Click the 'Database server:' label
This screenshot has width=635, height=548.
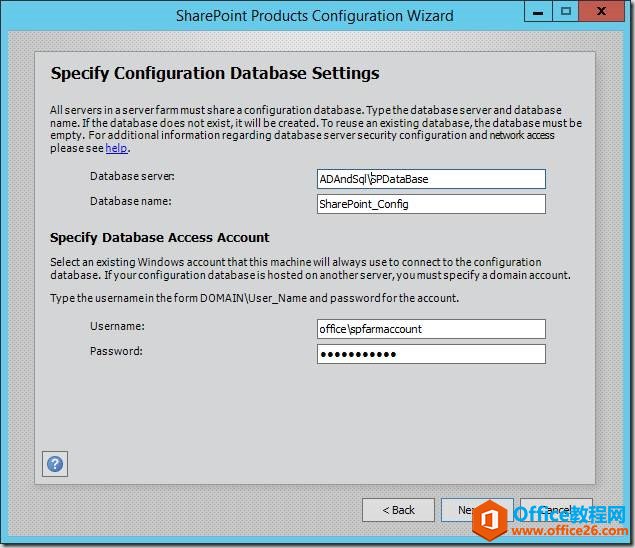click(132, 176)
